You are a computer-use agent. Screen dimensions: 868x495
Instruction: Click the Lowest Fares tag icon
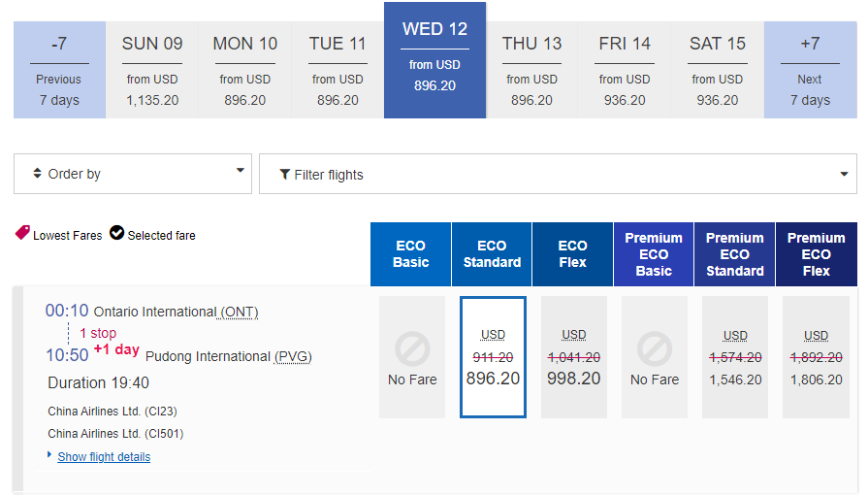coord(22,233)
